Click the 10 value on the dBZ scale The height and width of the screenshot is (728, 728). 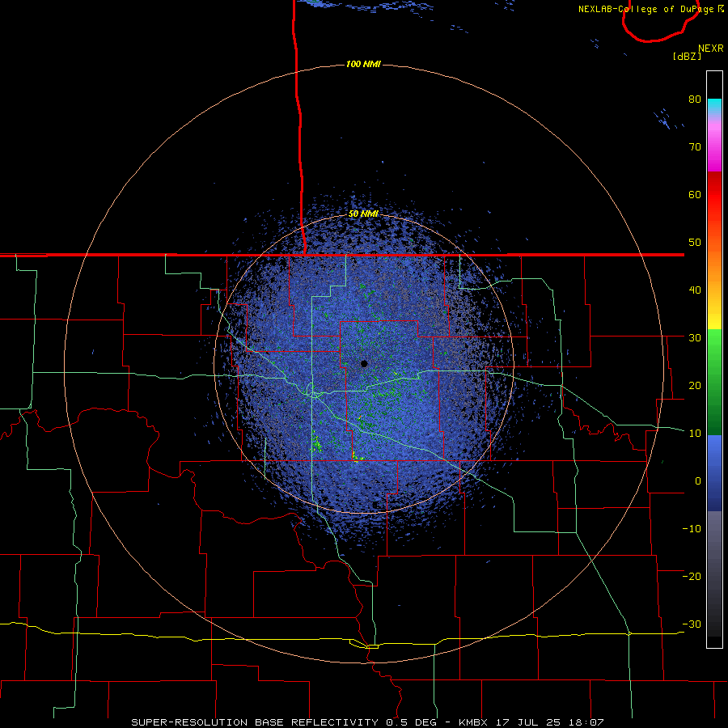click(x=695, y=434)
